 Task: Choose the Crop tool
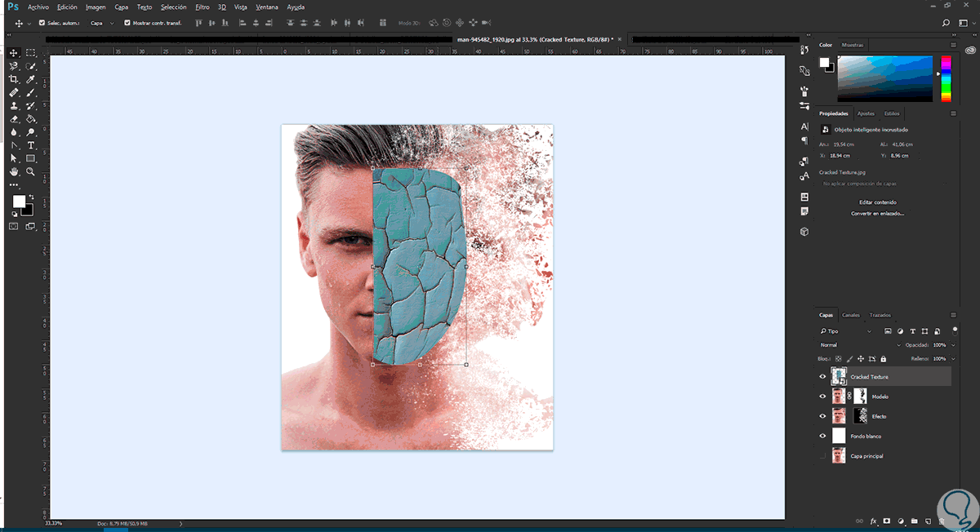pyautogui.click(x=14, y=79)
